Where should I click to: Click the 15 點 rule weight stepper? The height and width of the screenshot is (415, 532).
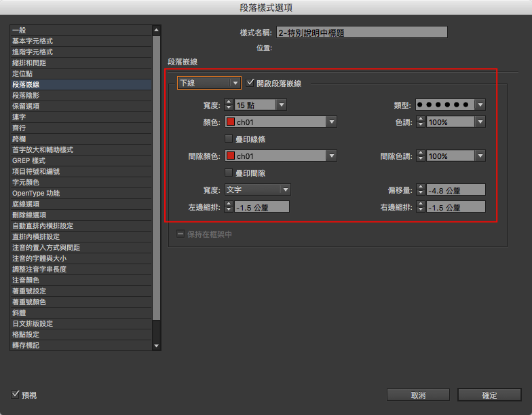click(229, 105)
